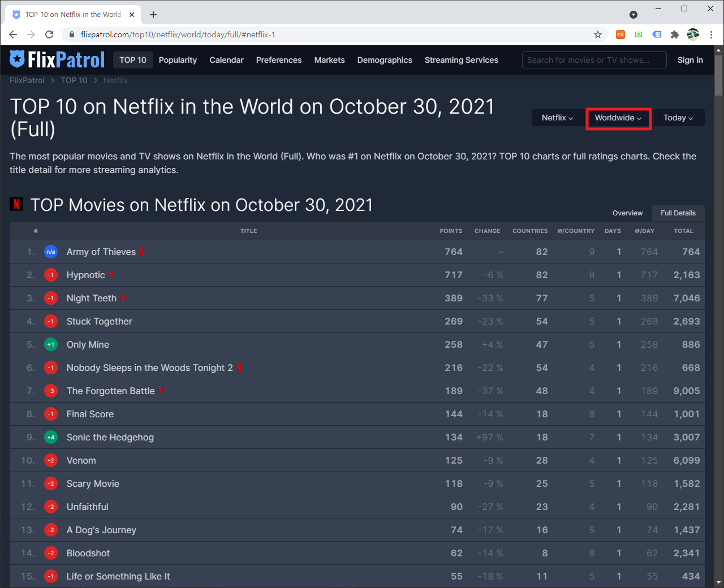This screenshot has width=724, height=588.
Task: Click FlixPatrol in the breadcrumb
Action: click(27, 80)
